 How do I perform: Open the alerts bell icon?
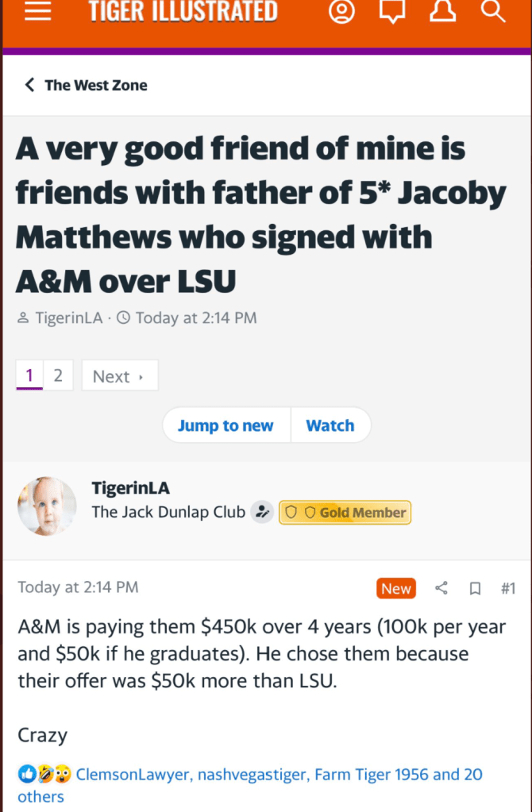[x=442, y=12]
